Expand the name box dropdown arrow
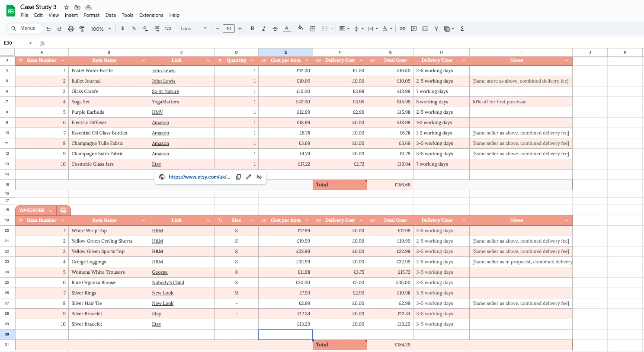The width and height of the screenshot is (644, 352). pos(30,43)
